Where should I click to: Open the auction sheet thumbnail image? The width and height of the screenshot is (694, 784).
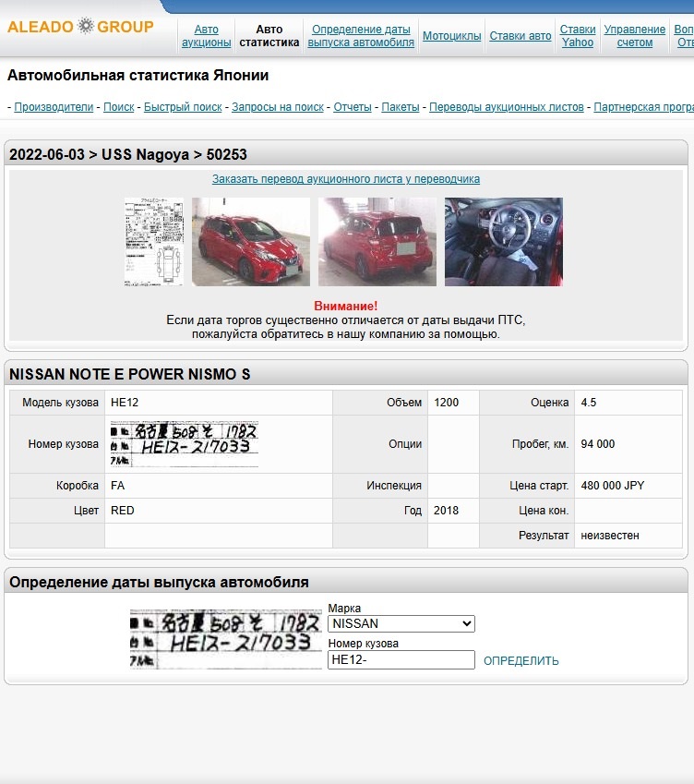click(x=154, y=242)
